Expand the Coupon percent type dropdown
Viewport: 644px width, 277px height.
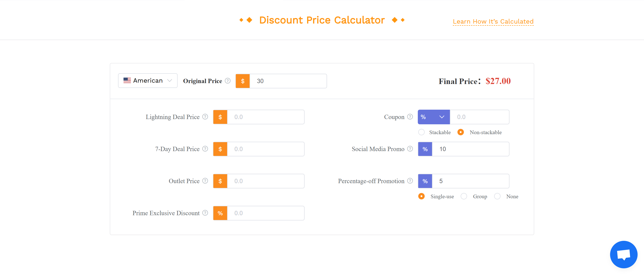[x=434, y=117]
